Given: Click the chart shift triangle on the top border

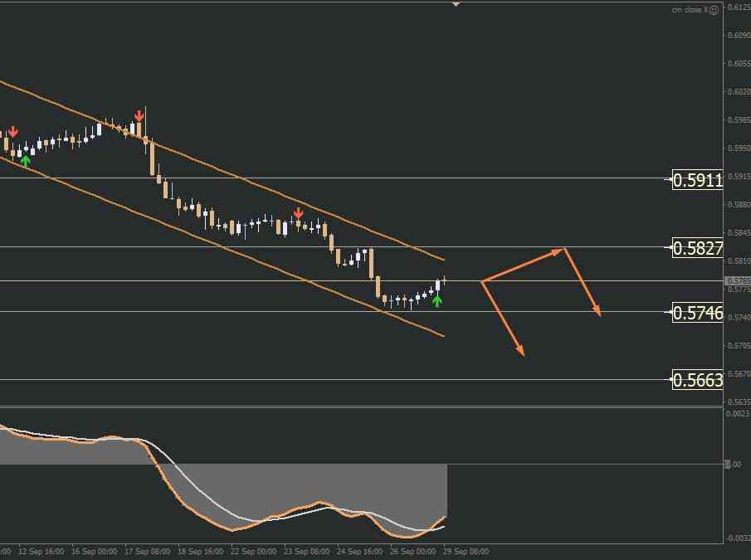Looking at the screenshot, I should tap(456, 4).
